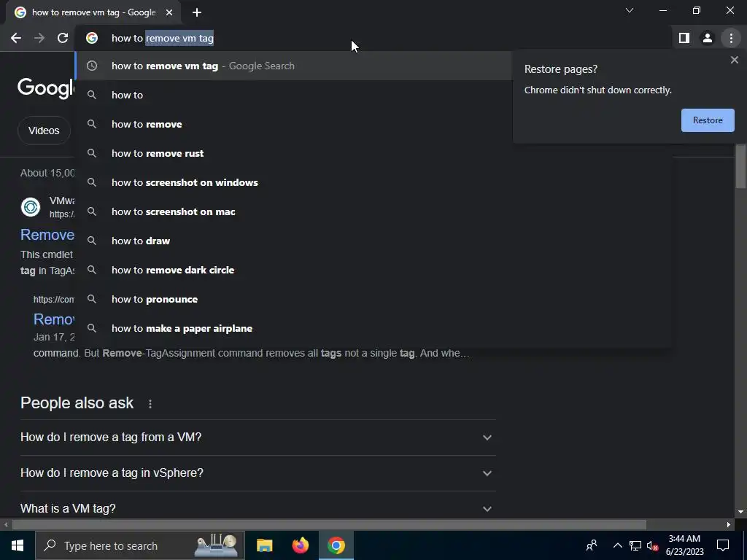The image size is (747, 560).
Task: Click the vertical scrollbar thumb
Action: click(740, 167)
